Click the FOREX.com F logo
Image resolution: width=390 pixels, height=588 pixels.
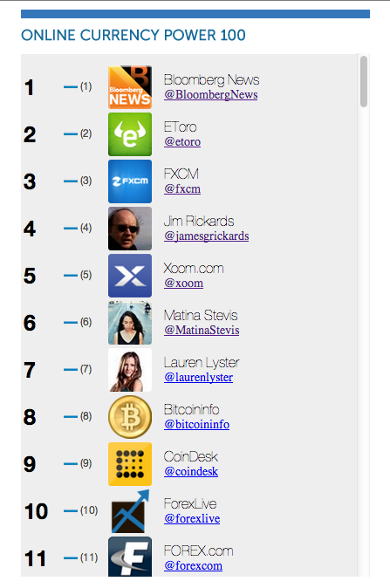coord(130,557)
